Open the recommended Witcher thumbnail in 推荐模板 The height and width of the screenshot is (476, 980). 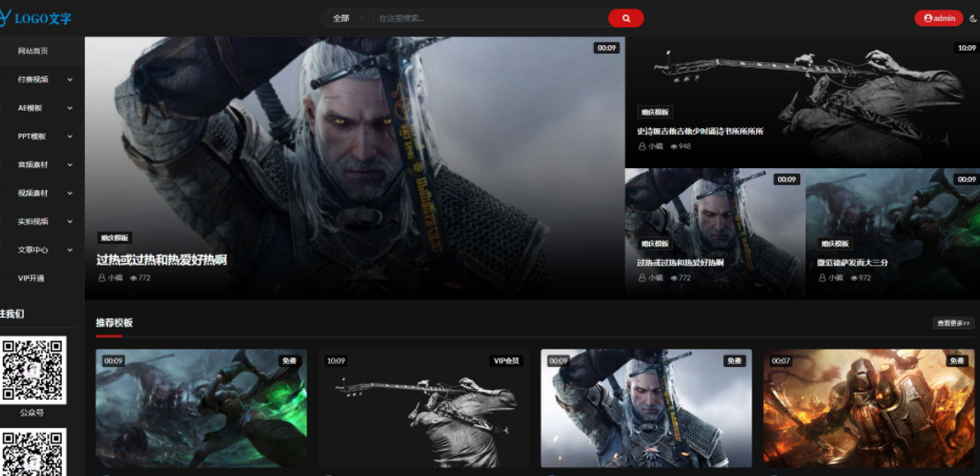(646, 408)
